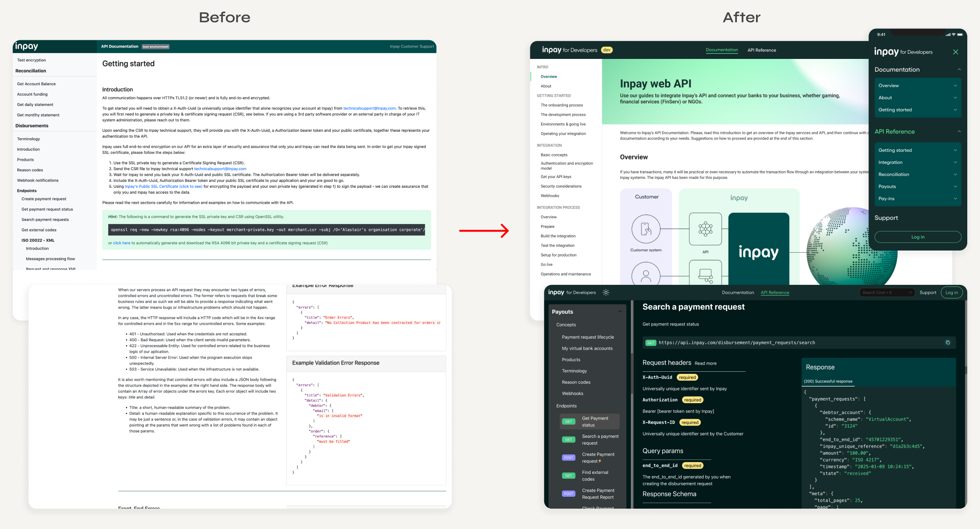Viewport: 980px width, 529px height.
Task: Click the Test encryption sidebar item
Action: (31, 60)
